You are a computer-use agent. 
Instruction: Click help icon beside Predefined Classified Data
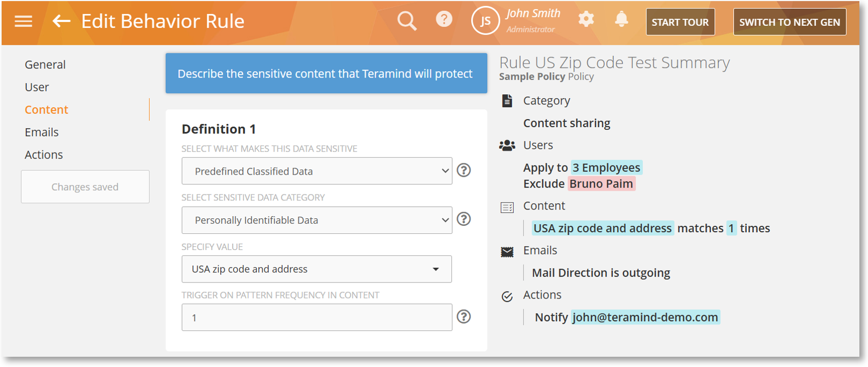pyautogui.click(x=464, y=170)
